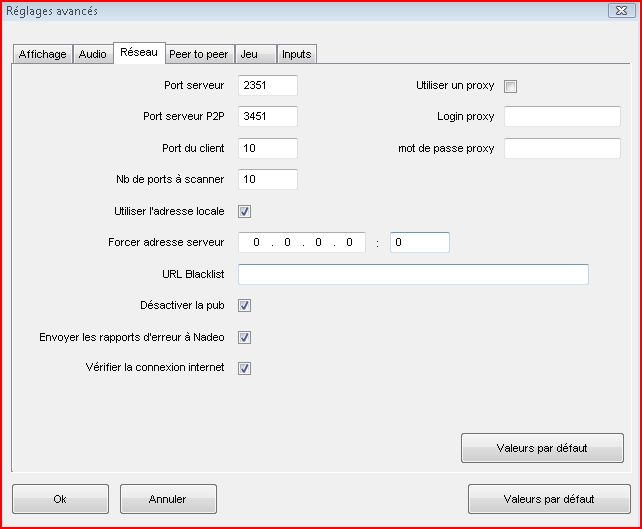Image resolution: width=642 pixels, height=529 pixels.
Task: Confirm with the Ok button
Action: pyautogui.click(x=60, y=499)
